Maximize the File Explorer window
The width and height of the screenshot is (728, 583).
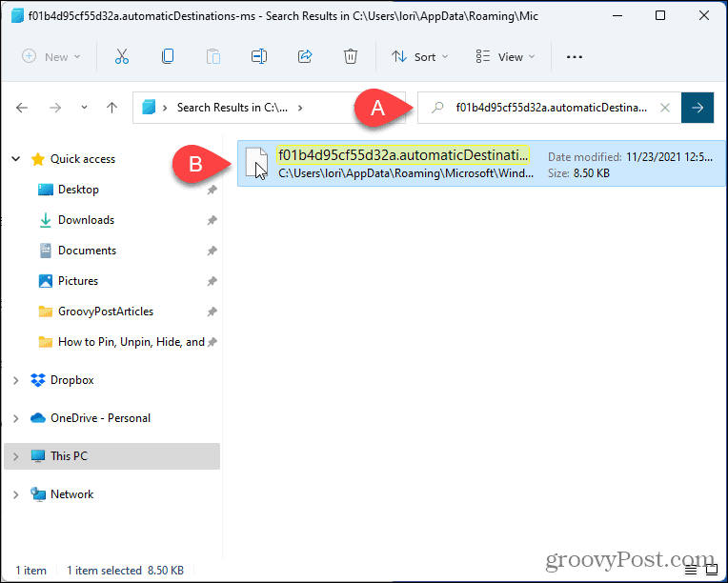pyautogui.click(x=659, y=16)
